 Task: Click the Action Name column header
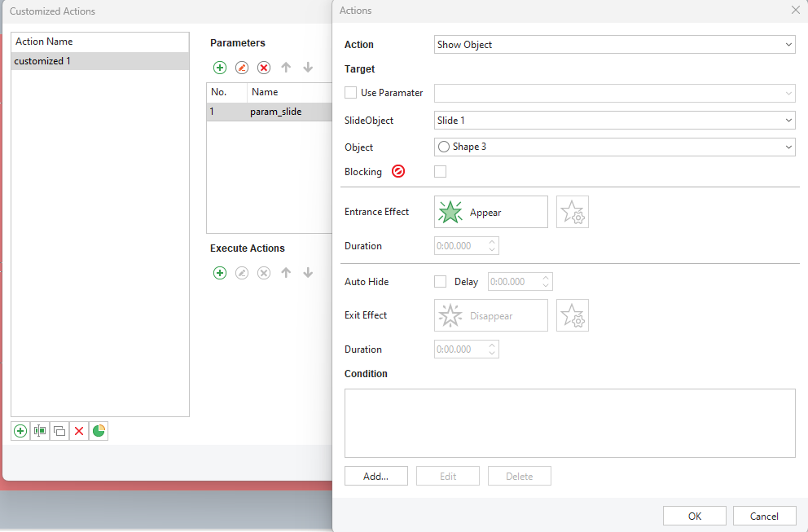click(100, 42)
